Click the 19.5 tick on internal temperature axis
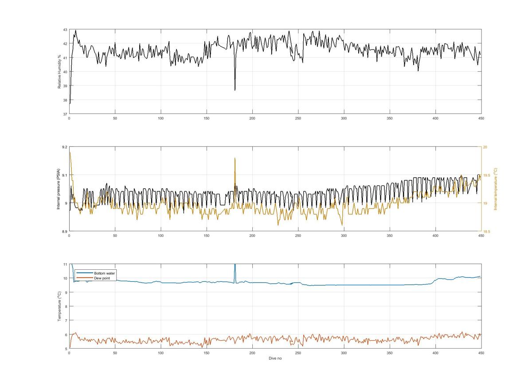The image size is (532, 392). 486,175
